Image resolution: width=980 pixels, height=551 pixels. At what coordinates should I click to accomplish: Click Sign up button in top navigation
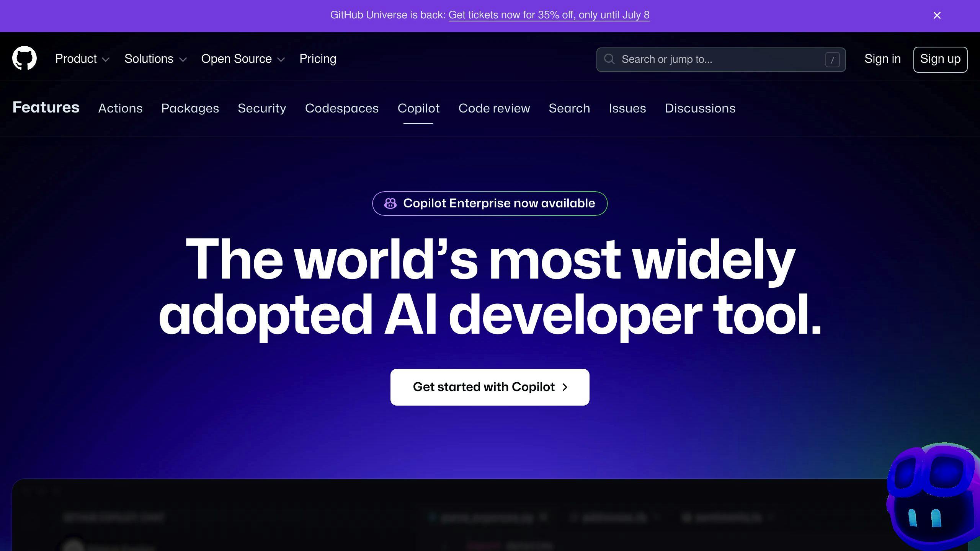click(940, 59)
